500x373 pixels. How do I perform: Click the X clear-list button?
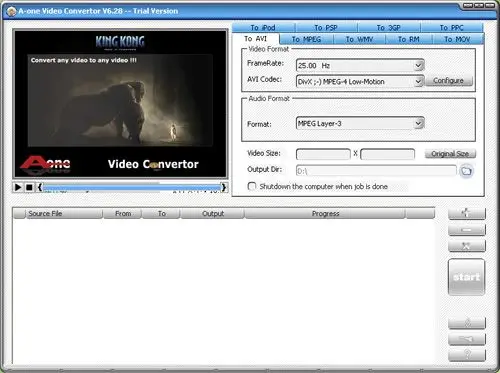pos(467,246)
